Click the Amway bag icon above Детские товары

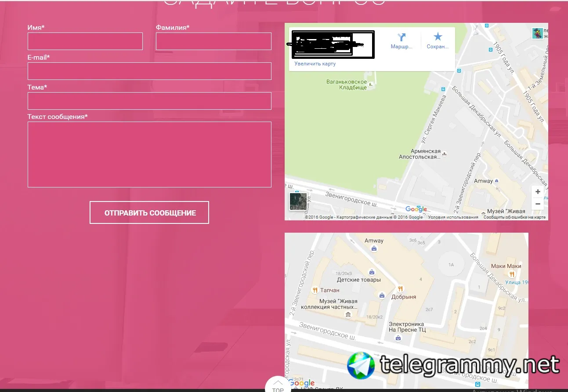coord(374,248)
